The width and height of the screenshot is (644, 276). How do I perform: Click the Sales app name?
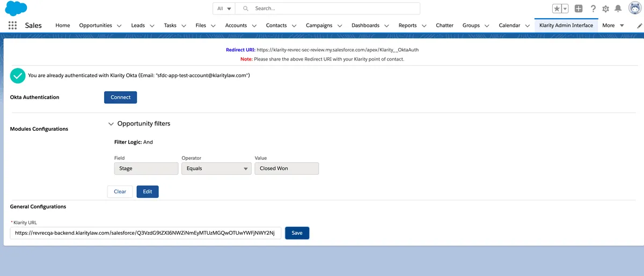tap(33, 25)
